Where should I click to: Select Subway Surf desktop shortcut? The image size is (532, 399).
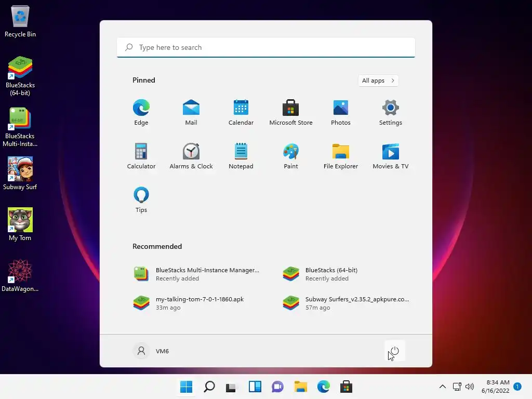pyautogui.click(x=20, y=174)
